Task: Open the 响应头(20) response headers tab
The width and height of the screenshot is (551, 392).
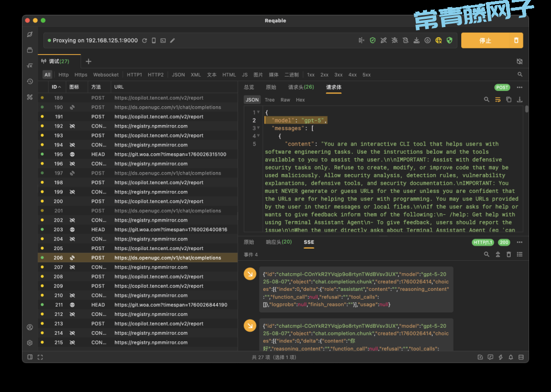Action: pyautogui.click(x=279, y=242)
